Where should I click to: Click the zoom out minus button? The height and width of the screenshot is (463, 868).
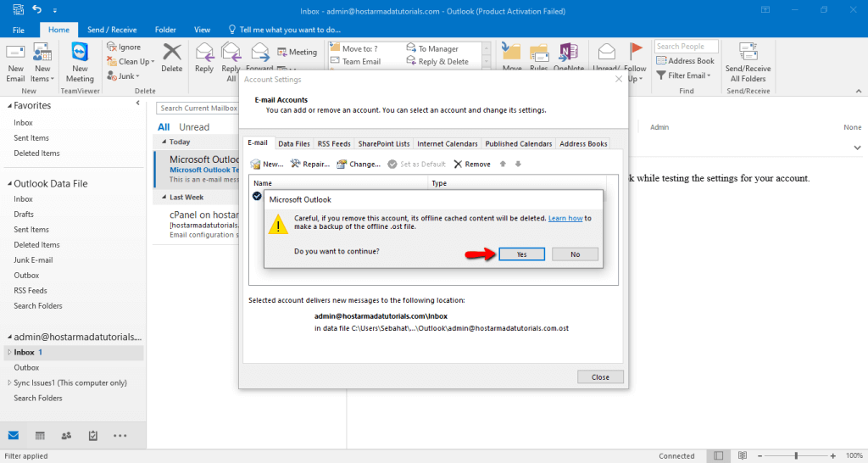(760, 455)
